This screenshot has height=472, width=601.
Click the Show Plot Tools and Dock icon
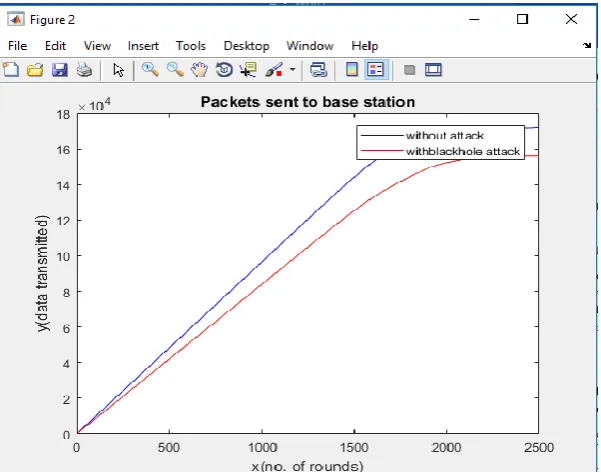[x=433, y=70]
